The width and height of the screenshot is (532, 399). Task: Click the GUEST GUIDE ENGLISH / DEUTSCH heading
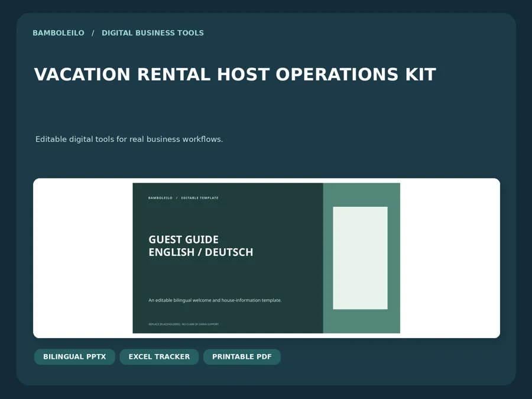(x=201, y=246)
